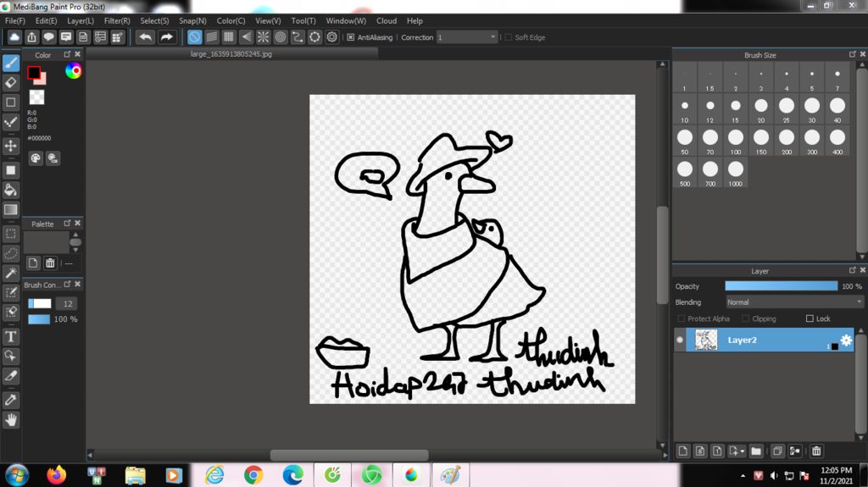868x487 pixels.
Task: Enable the circle snap icon
Action: [x=281, y=37]
